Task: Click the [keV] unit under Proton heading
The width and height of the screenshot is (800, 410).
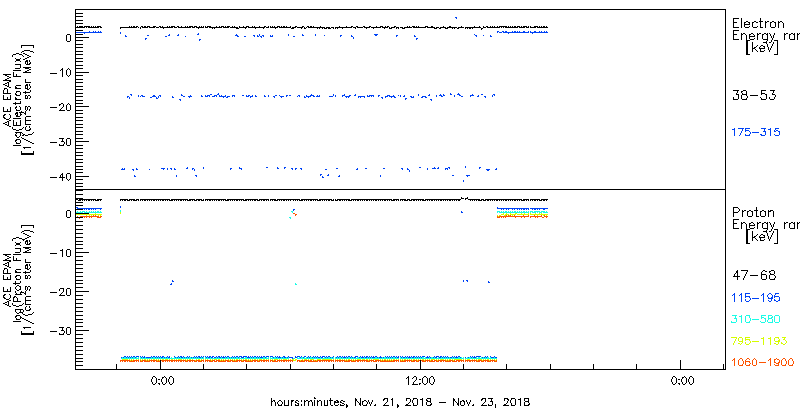Action: (762, 237)
